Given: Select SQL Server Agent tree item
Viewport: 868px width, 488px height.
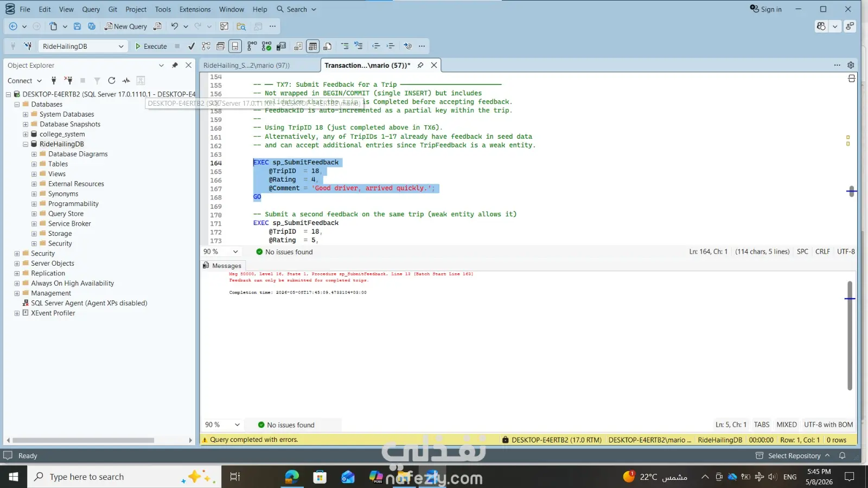Looking at the screenshot, I should pos(85,303).
